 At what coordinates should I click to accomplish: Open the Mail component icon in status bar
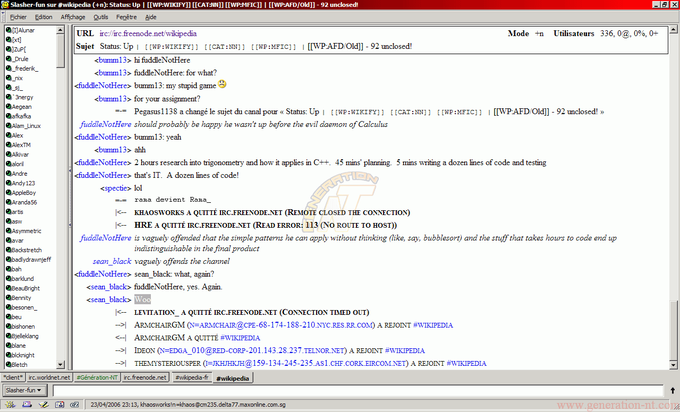(27, 404)
